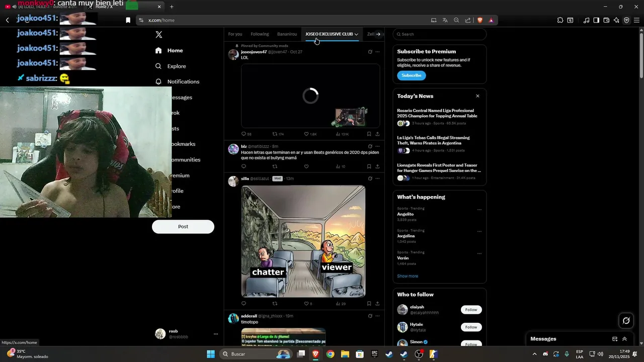Open the more options on joseojoven47's post
The height and width of the screenshot is (362, 644).
click(x=377, y=52)
